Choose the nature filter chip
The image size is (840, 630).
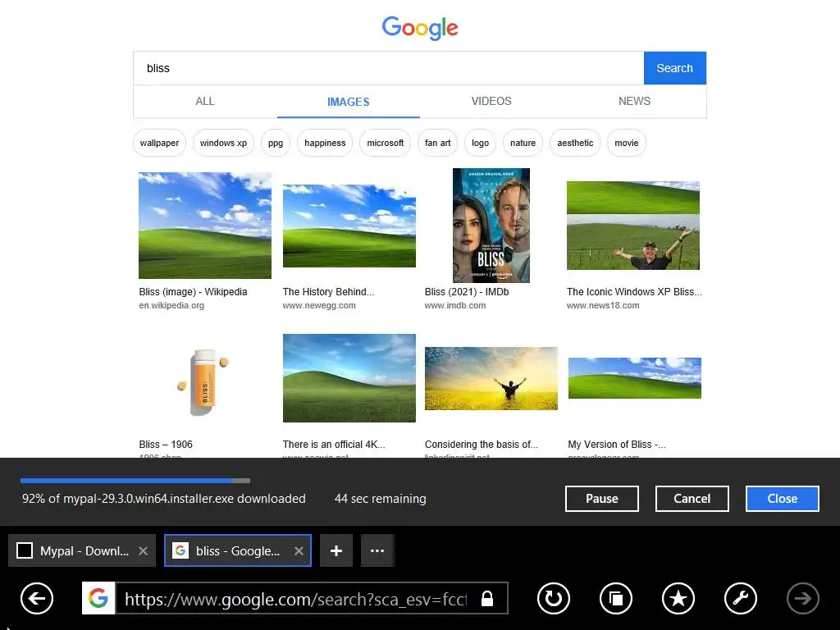523,143
